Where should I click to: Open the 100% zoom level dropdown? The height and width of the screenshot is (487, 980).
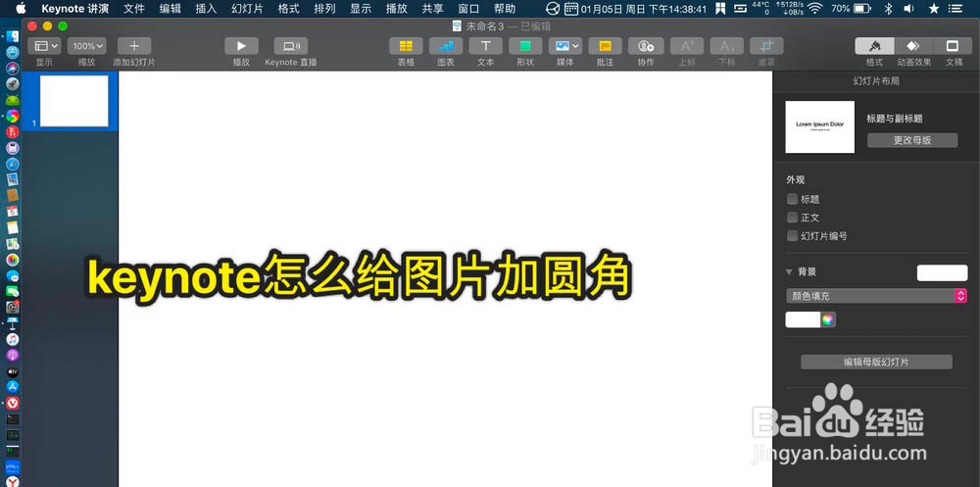pyautogui.click(x=87, y=46)
